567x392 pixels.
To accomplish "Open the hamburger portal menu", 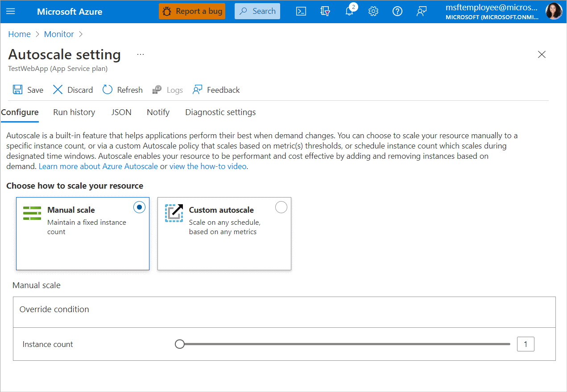I will click(x=11, y=11).
